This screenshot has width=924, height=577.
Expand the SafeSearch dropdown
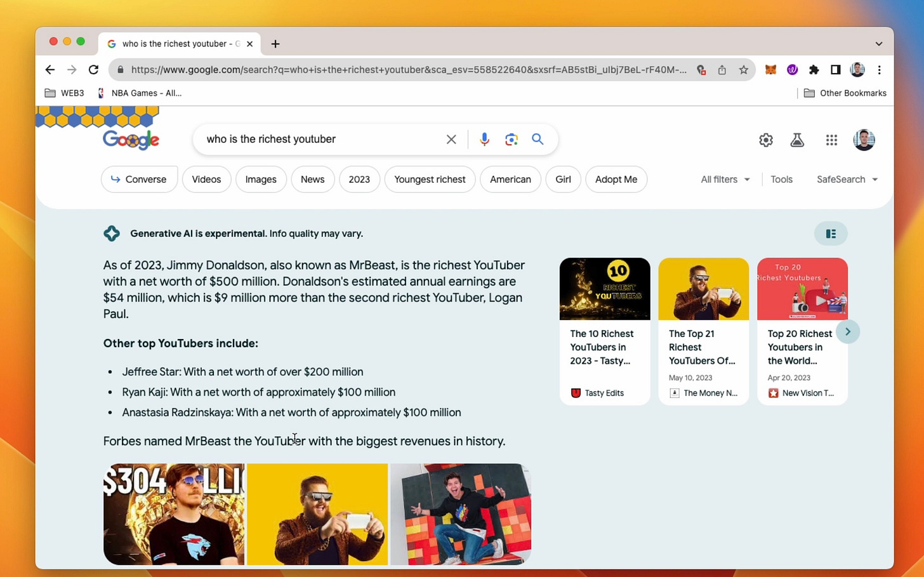[x=847, y=179]
